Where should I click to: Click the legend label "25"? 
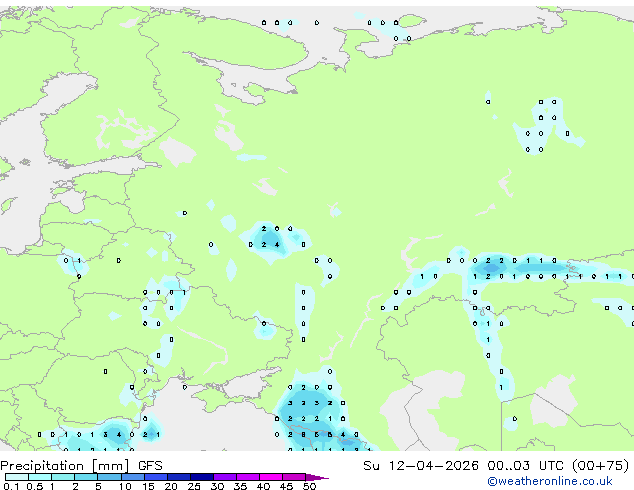click(x=194, y=486)
